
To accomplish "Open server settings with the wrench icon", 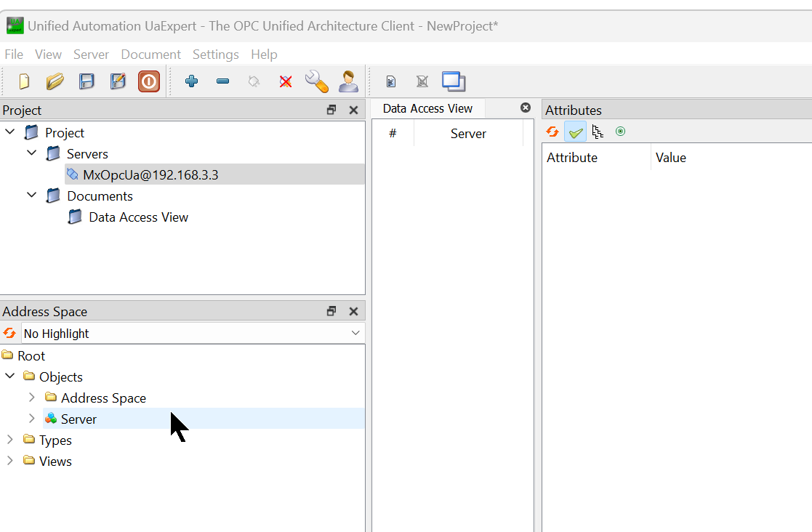I will pyautogui.click(x=316, y=81).
